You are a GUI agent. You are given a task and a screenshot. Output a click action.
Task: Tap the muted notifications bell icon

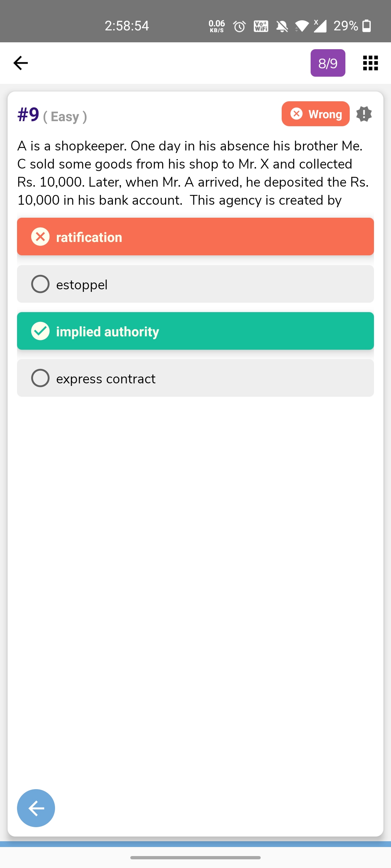tap(282, 26)
